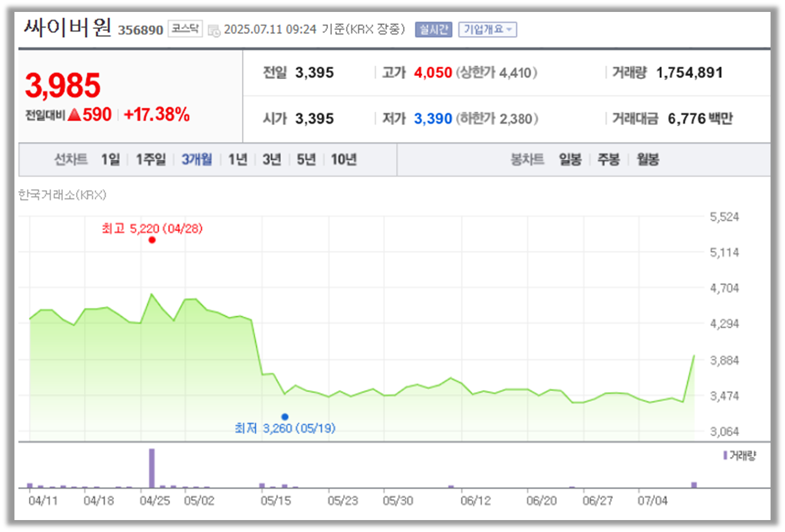This screenshot has height=532, width=785.
Task: Click the 05/15 date axis label
Action: click(x=277, y=501)
